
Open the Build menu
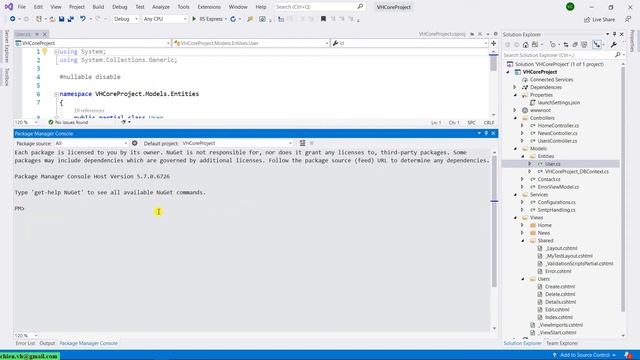click(98, 7)
